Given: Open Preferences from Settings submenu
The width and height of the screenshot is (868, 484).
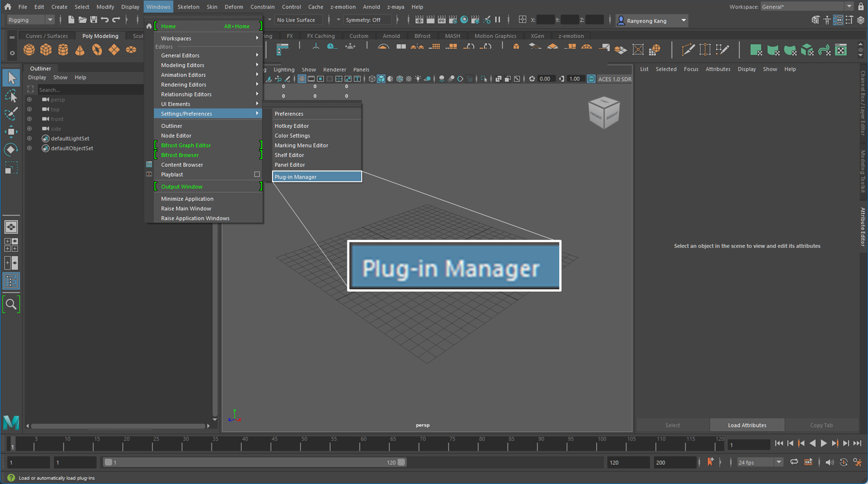Looking at the screenshot, I should tap(317, 114).
